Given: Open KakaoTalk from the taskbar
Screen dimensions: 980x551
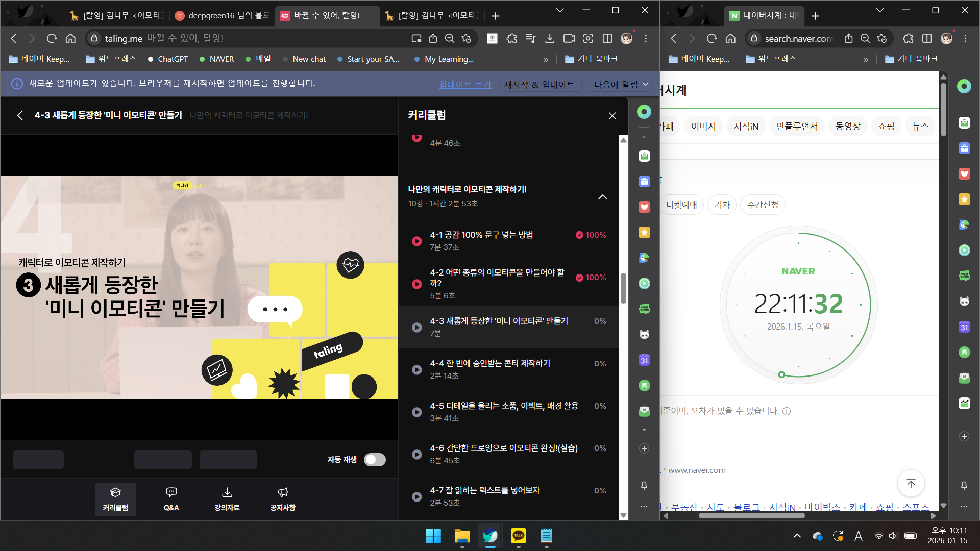Looking at the screenshot, I should 518,536.
